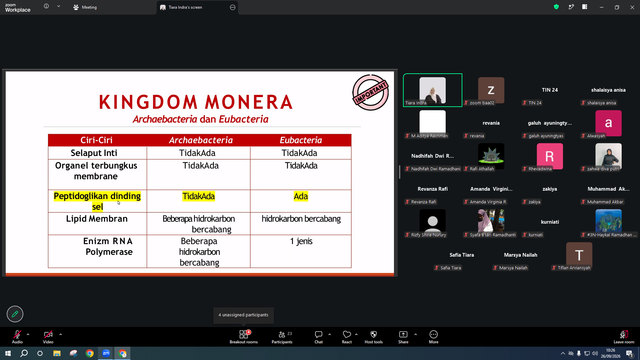Open the meeting info icon
640x360 pixels.
[x=46, y=7]
